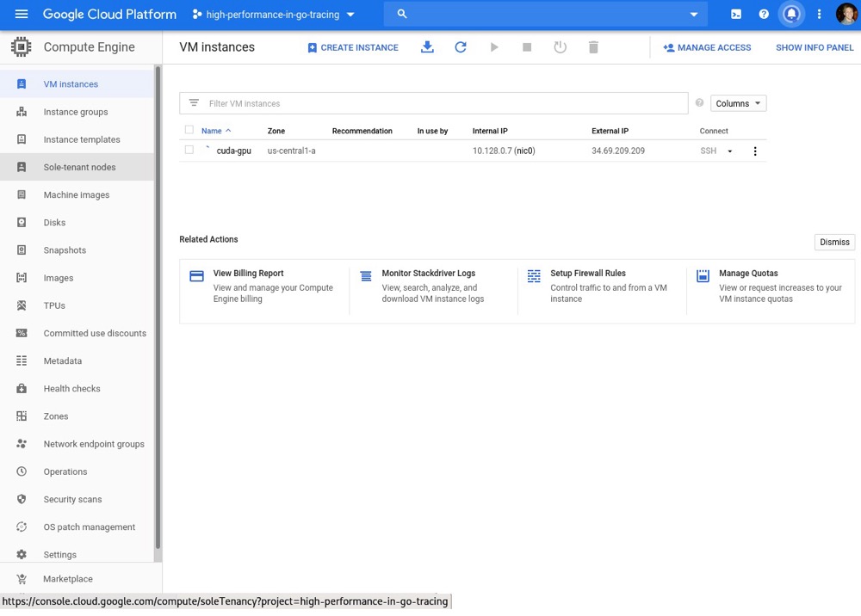Open View Billing Report link
Viewport: 861px width, 616px height.
coord(248,274)
